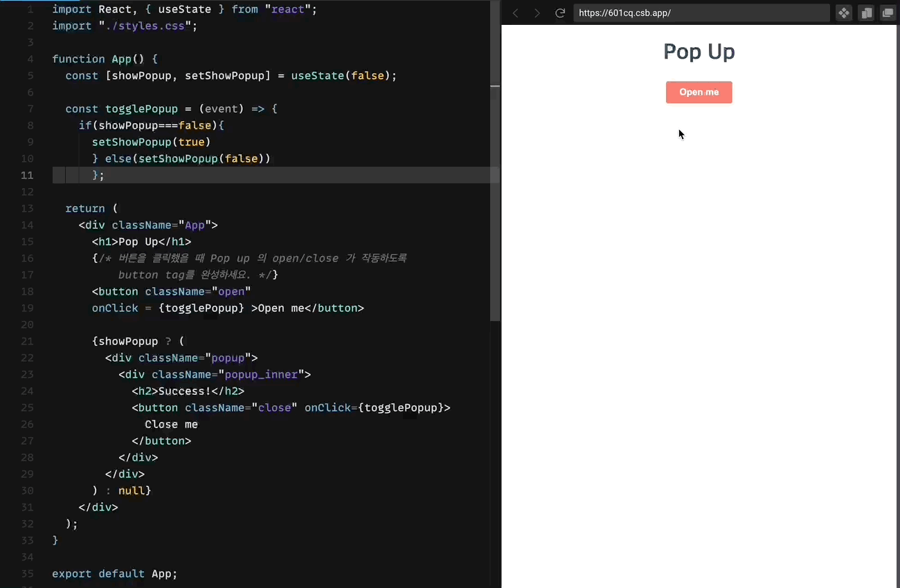Click useState(false) on line 5
This screenshot has height=588, width=900.
[x=341, y=75]
